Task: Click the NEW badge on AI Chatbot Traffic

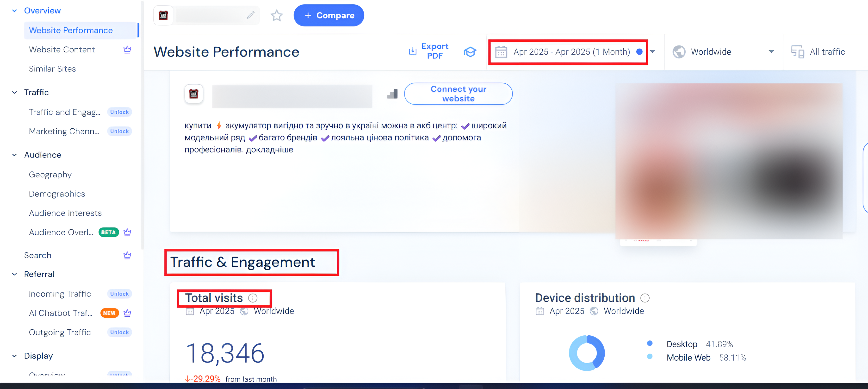Action: point(110,313)
